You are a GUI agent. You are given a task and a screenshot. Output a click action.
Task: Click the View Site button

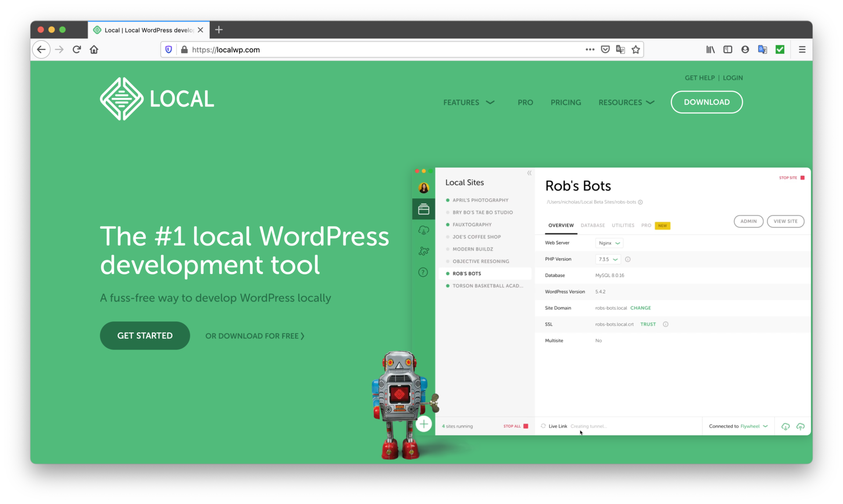tap(785, 221)
